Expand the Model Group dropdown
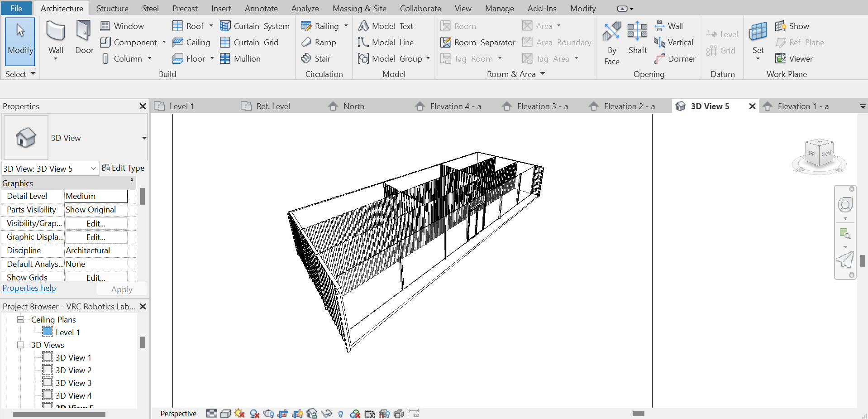Viewport: 868px width, 419px height. pos(428,58)
